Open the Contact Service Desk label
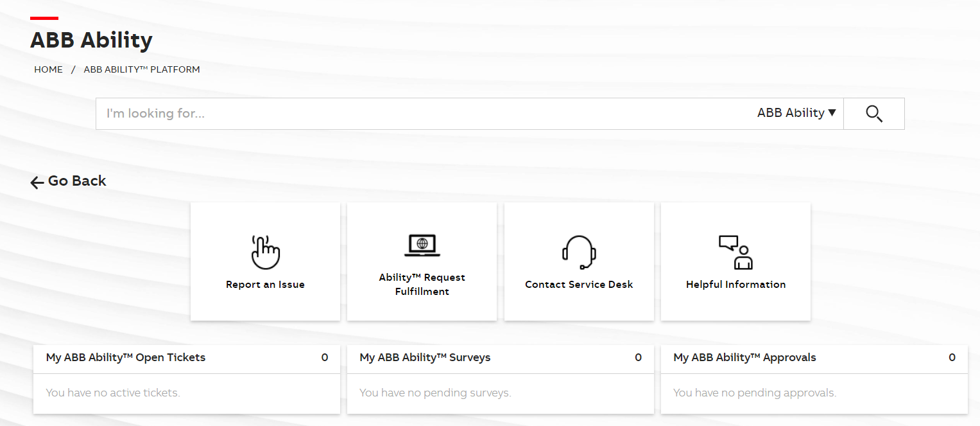Screen dimensions: 980x426 pyautogui.click(x=579, y=285)
